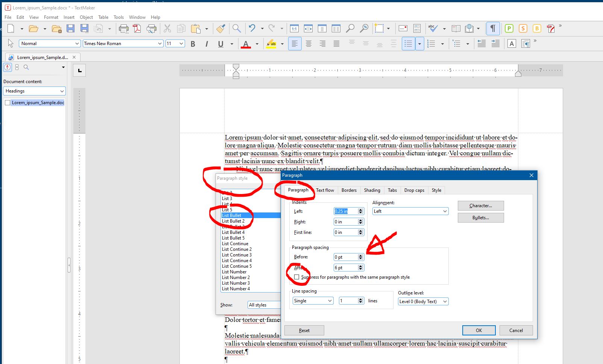Click the Bullets... button
Viewport: 603px width, 364px height.
click(480, 218)
